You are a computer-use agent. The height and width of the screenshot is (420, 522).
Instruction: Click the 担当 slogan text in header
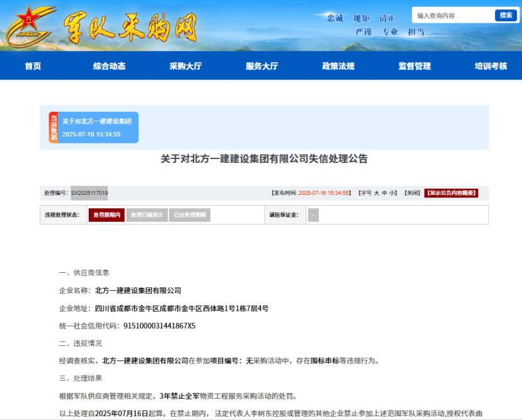click(416, 31)
